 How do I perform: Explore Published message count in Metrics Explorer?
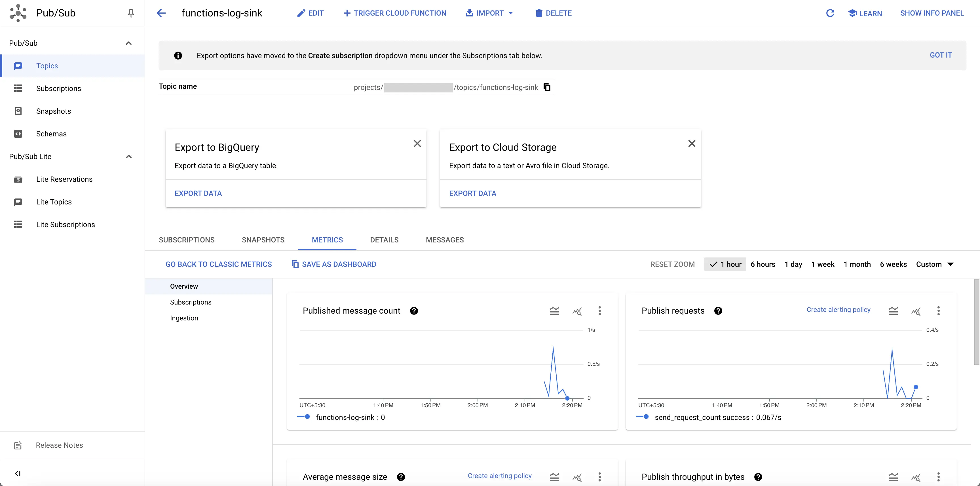(x=577, y=311)
